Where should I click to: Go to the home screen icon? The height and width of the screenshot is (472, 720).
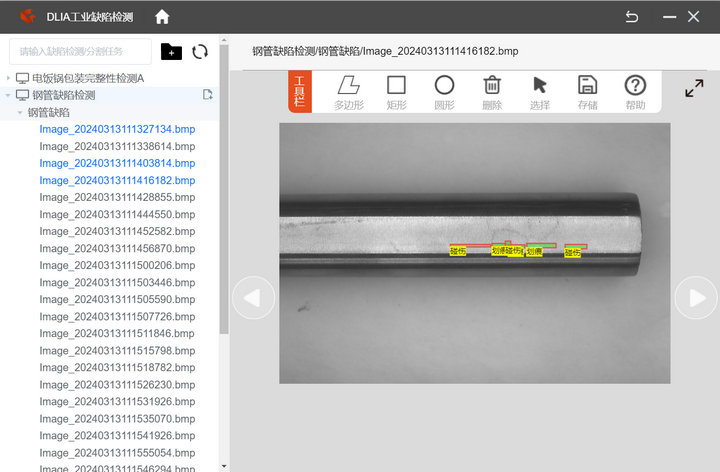click(162, 17)
